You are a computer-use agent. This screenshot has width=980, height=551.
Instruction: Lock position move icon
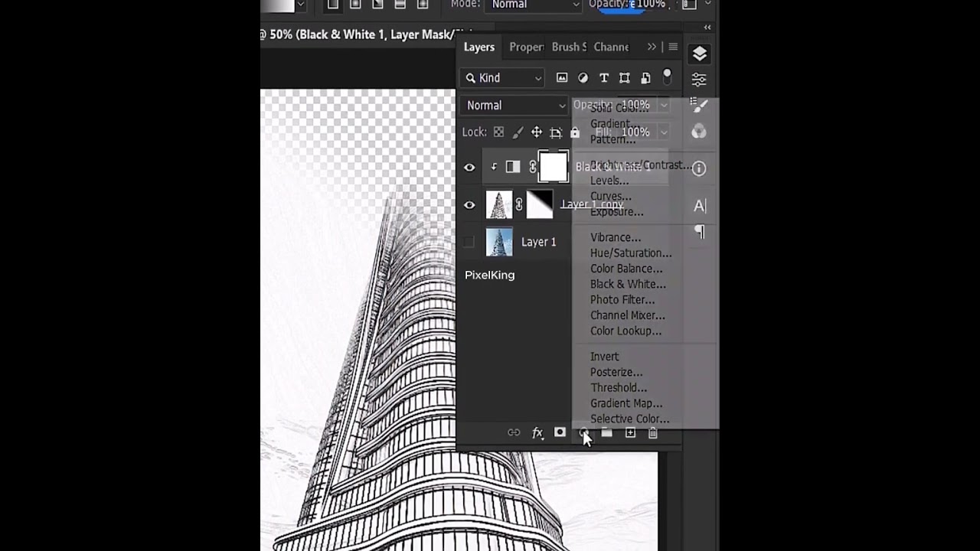click(537, 132)
